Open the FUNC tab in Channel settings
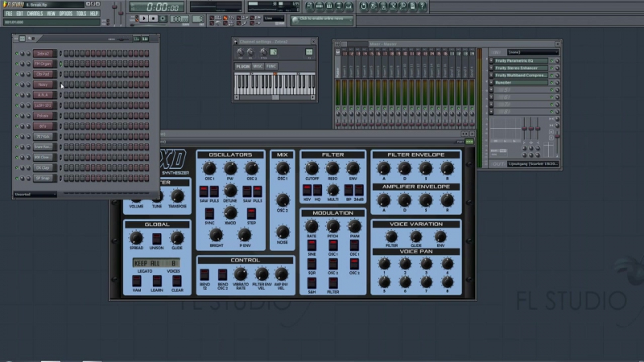The width and height of the screenshot is (644, 362). (271, 66)
